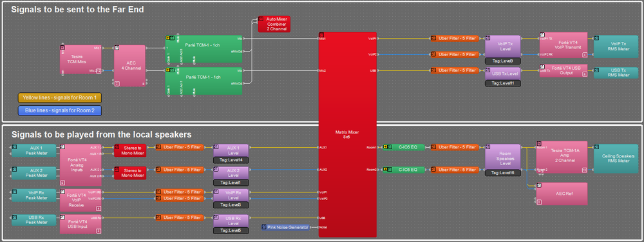Screen dimensions: 644x242
Task: Click the Ceiling Speakers RMS Meter icon
Action: [x=597, y=146]
